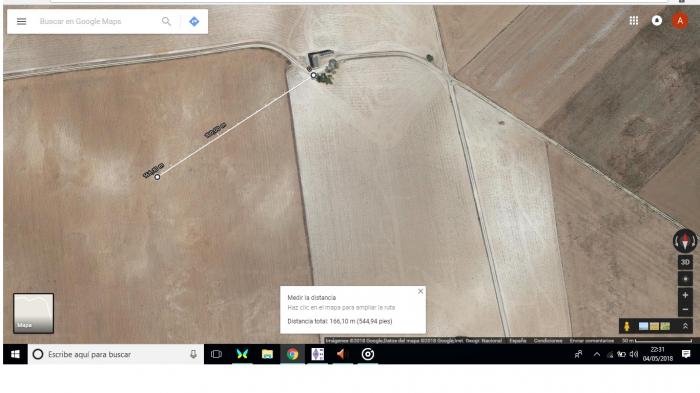
Task: Show hidden system tray icons
Action: click(x=596, y=355)
